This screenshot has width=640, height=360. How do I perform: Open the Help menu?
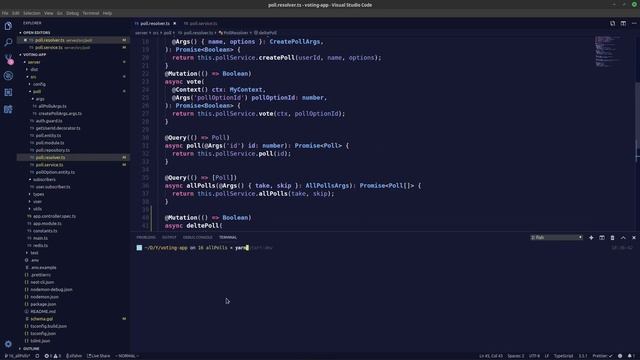coord(107,13)
